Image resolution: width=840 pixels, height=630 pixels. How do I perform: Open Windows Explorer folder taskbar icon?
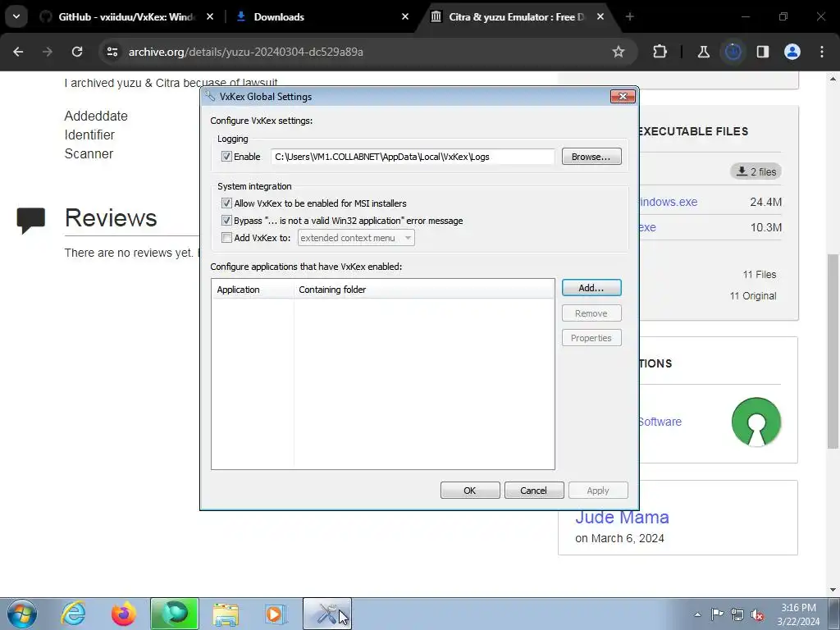pyautogui.click(x=226, y=614)
